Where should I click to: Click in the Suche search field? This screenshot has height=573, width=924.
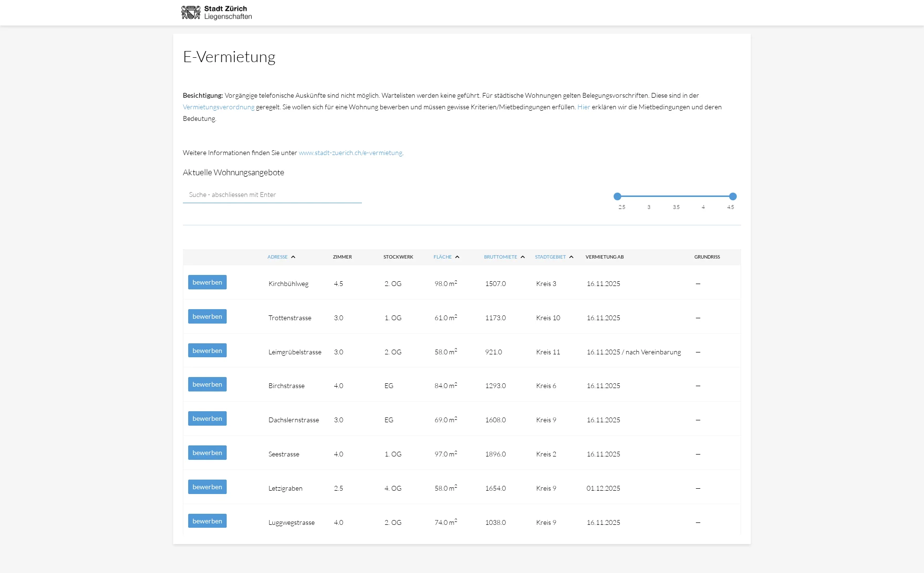tap(272, 195)
